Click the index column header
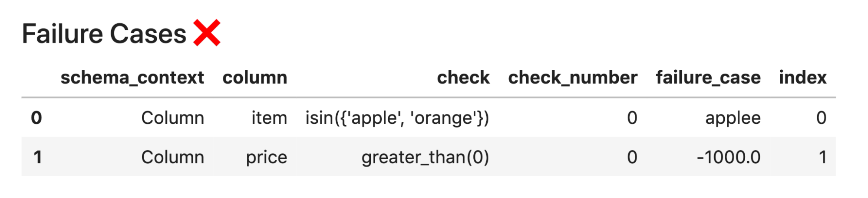This screenshot has height=198, width=868. pyautogui.click(x=802, y=78)
